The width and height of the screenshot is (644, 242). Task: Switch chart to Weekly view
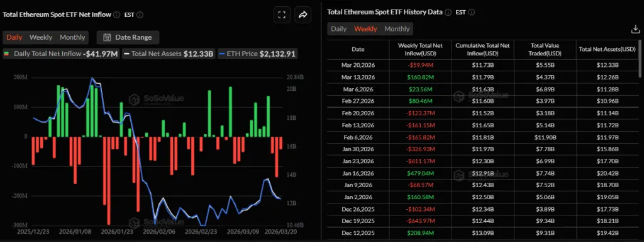[x=41, y=37]
